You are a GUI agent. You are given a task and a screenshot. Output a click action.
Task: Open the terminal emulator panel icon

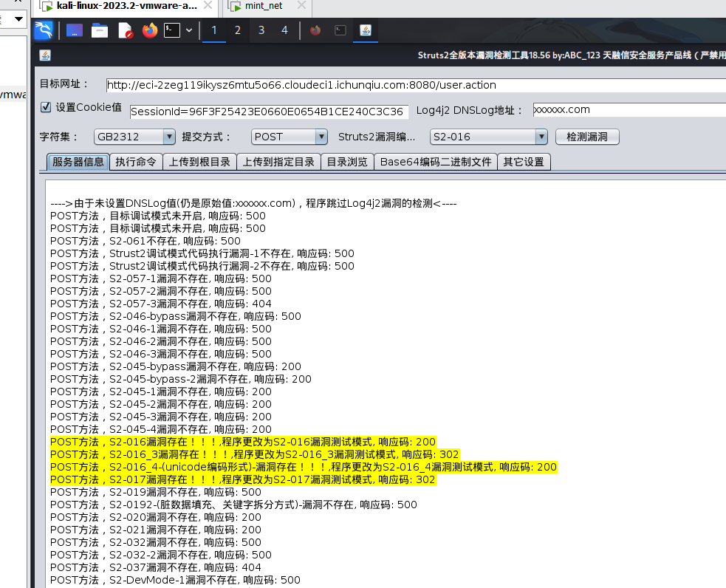coord(172,30)
